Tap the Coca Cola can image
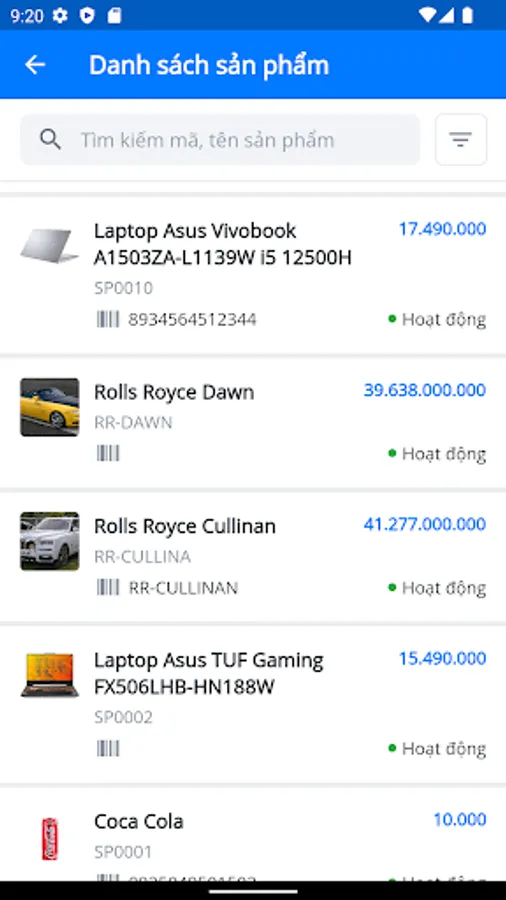The width and height of the screenshot is (506, 900). coord(50,839)
